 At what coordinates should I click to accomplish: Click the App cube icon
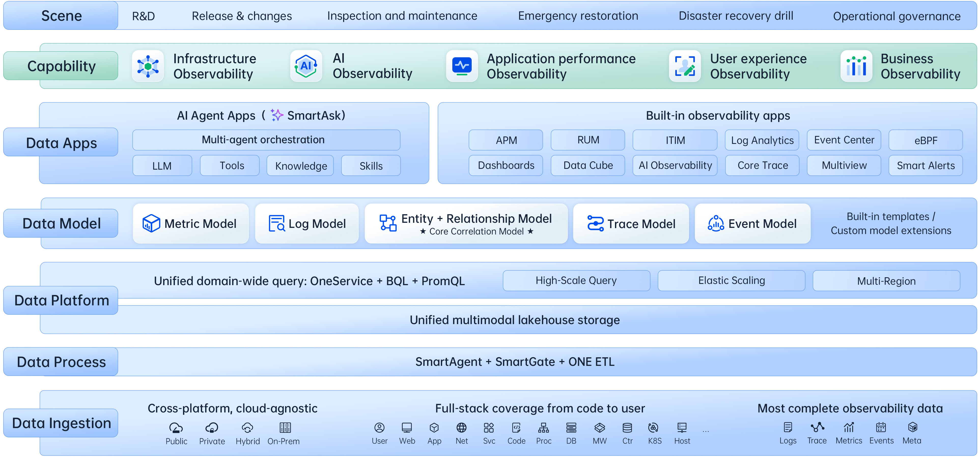click(x=434, y=428)
